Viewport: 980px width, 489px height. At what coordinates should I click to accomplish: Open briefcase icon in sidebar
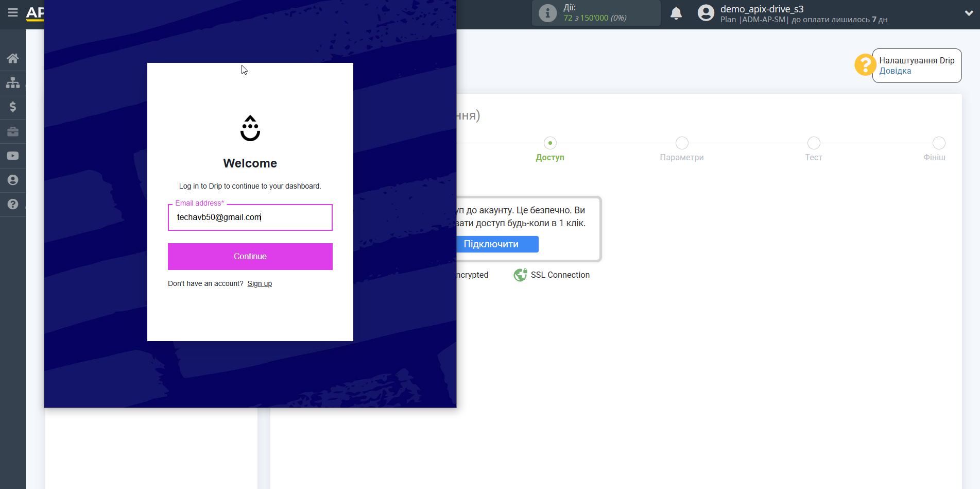(13, 131)
